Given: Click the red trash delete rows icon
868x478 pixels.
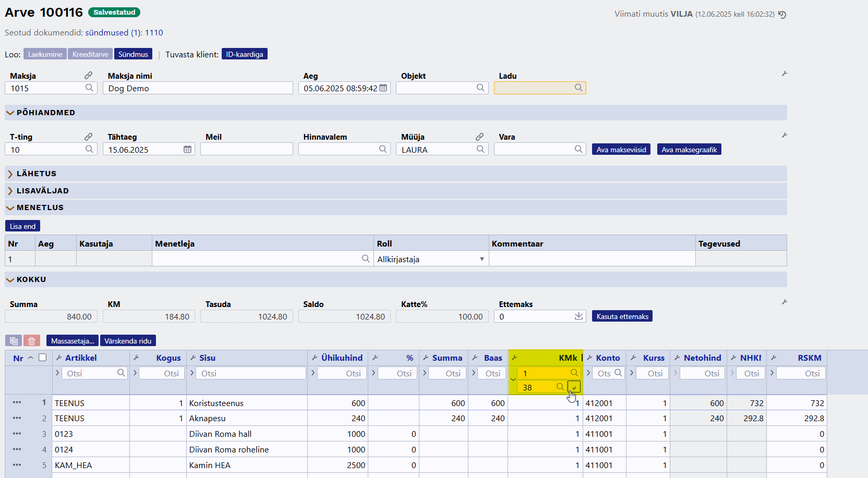Looking at the screenshot, I should tap(31, 341).
